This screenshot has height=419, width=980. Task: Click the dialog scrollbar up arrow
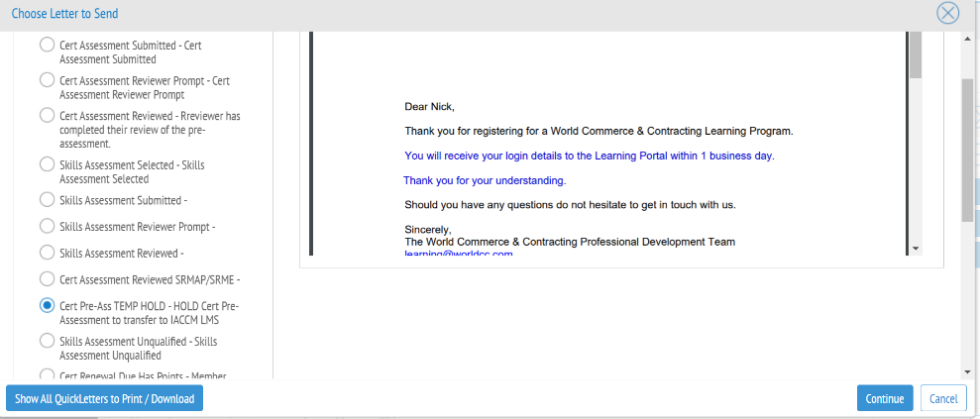pyautogui.click(x=967, y=38)
